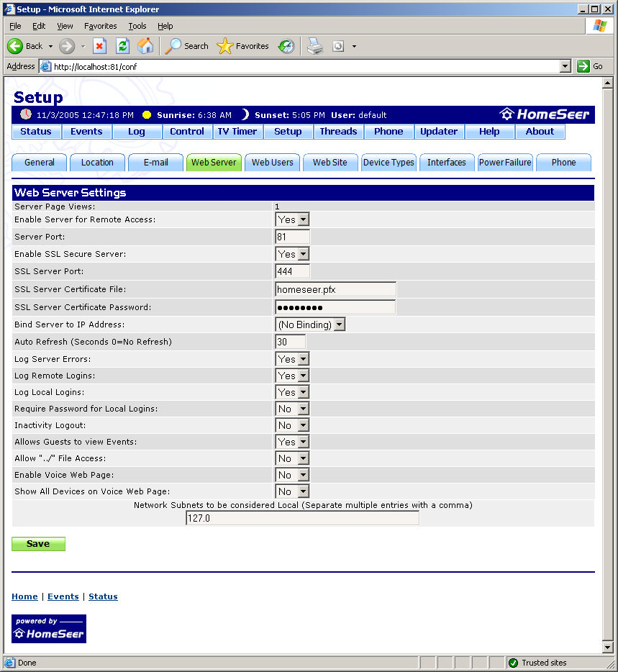Image resolution: width=618 pixels, height=672 pixels.
Task: Open the File menu
Action: click(15, 26)
